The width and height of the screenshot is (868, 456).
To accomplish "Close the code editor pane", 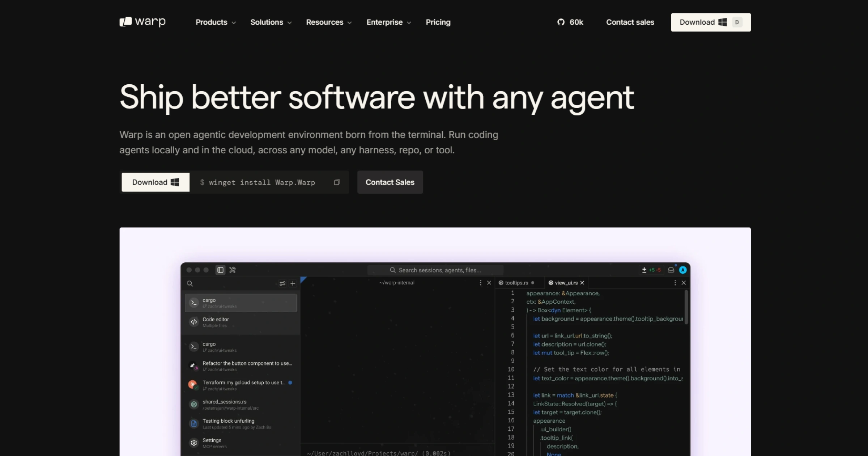I will (684, 283).
